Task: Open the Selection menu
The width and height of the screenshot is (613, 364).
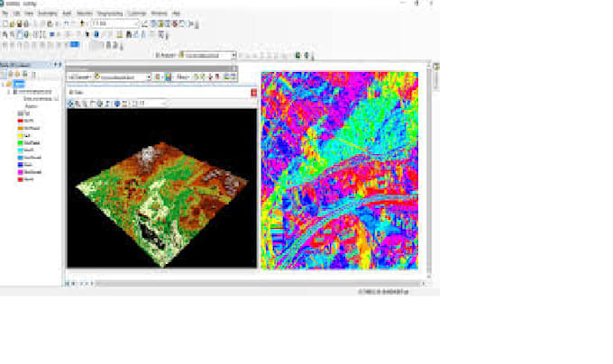Action: pyautogui.click(x=85, y=14)
